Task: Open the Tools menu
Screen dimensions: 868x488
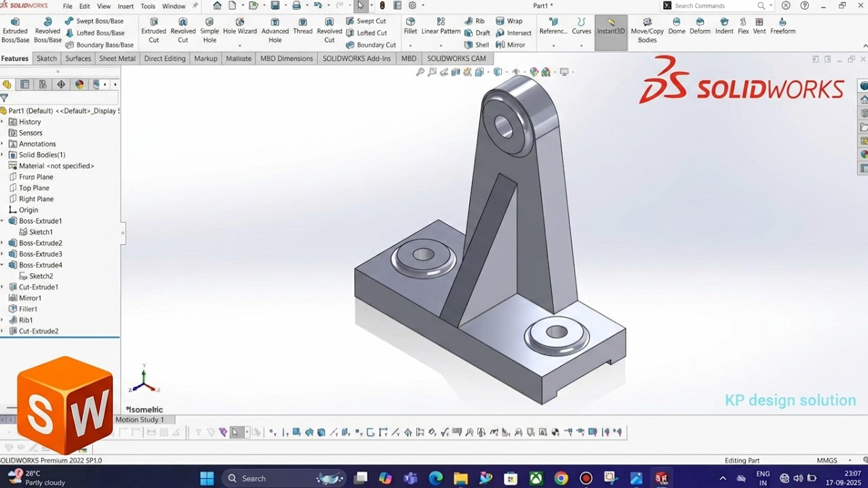Action: coord(148,6)
